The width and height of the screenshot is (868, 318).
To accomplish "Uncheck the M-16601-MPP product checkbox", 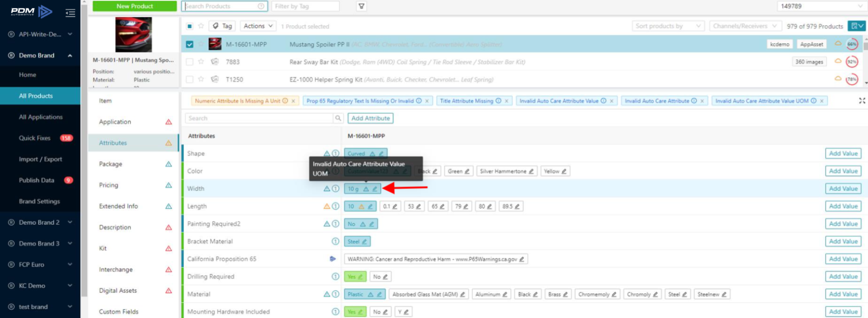I will (190, 44).
